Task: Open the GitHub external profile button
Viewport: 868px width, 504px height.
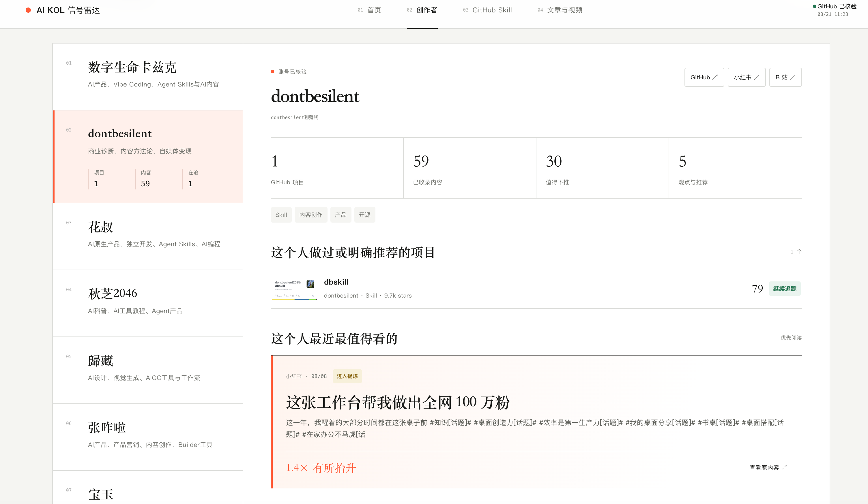Action: (704, 78)
